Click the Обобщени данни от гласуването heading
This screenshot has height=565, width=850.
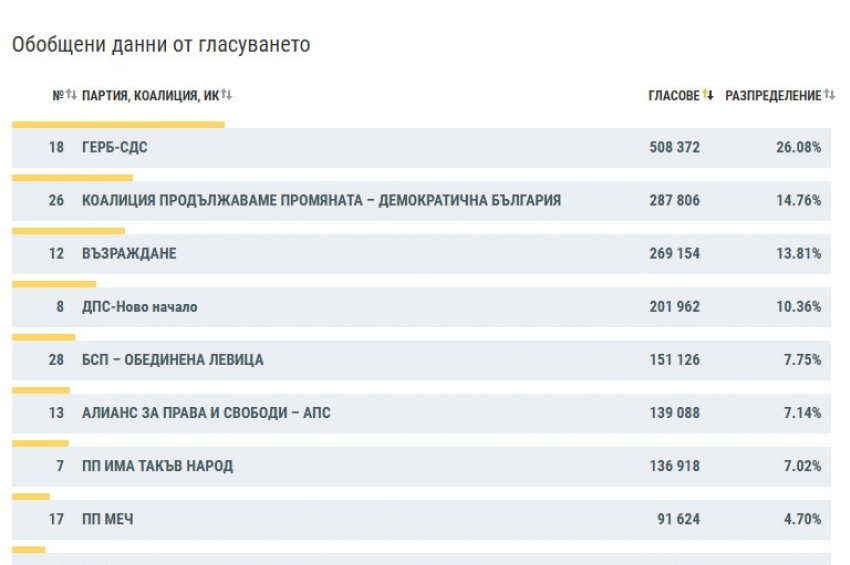coord(161,45)
